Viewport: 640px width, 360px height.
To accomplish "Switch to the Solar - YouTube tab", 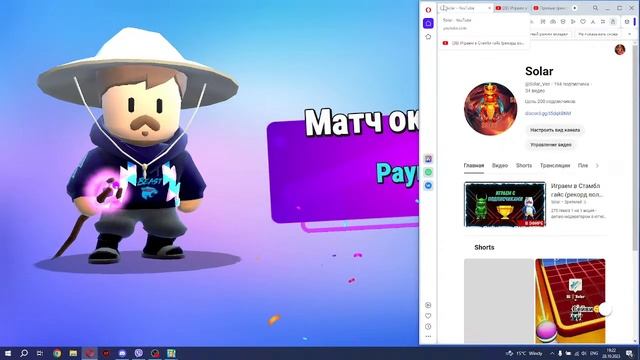I will 464,8.
